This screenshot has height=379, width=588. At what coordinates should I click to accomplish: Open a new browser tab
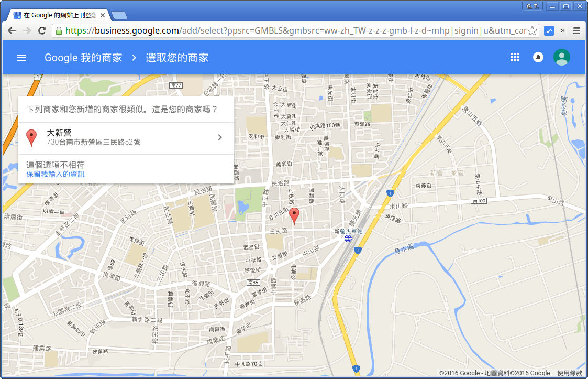click(x=119, y=15)
